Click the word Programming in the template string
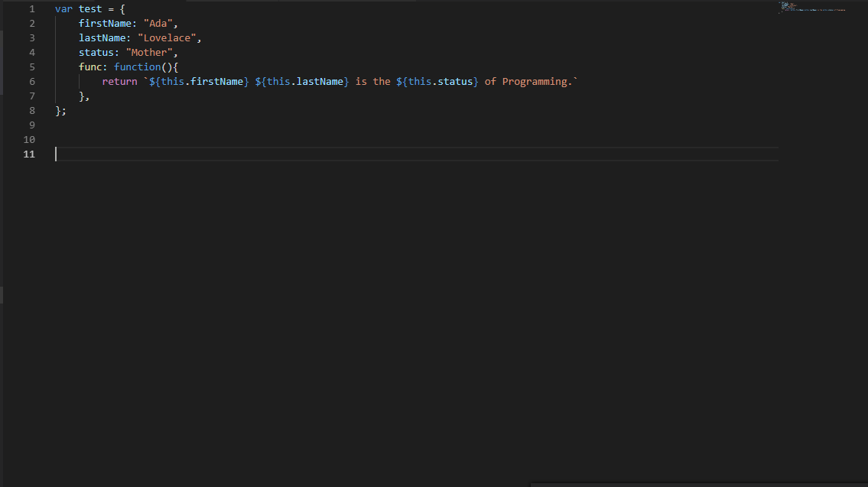The height and width of the screenshot is (487, 868). coord(536,81)
